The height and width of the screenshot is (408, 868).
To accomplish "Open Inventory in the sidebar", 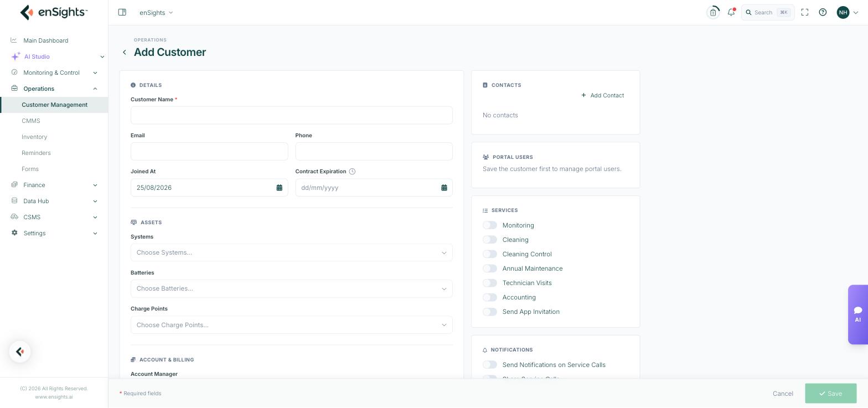I will click(x=34, y=137).
